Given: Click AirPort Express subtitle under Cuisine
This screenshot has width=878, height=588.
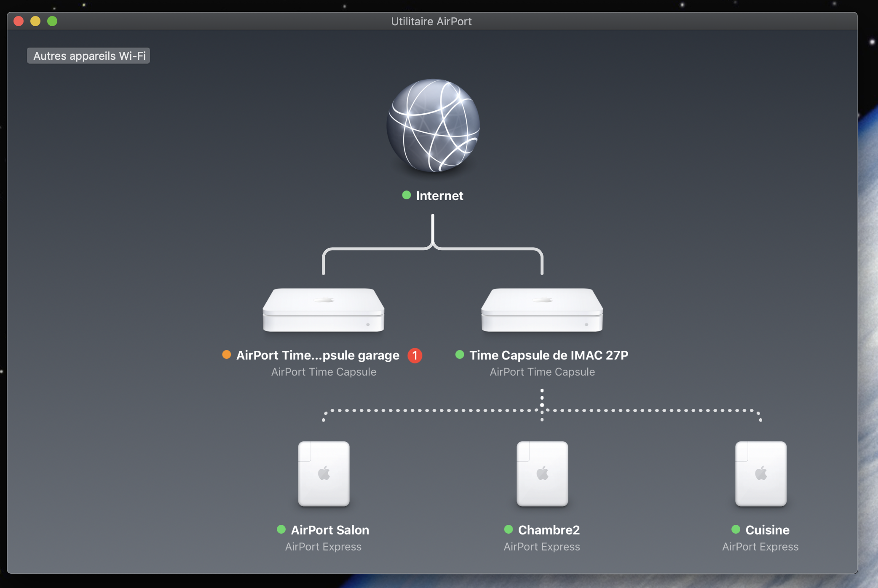Looking at the screenshot, I should [x=760, y=547].
